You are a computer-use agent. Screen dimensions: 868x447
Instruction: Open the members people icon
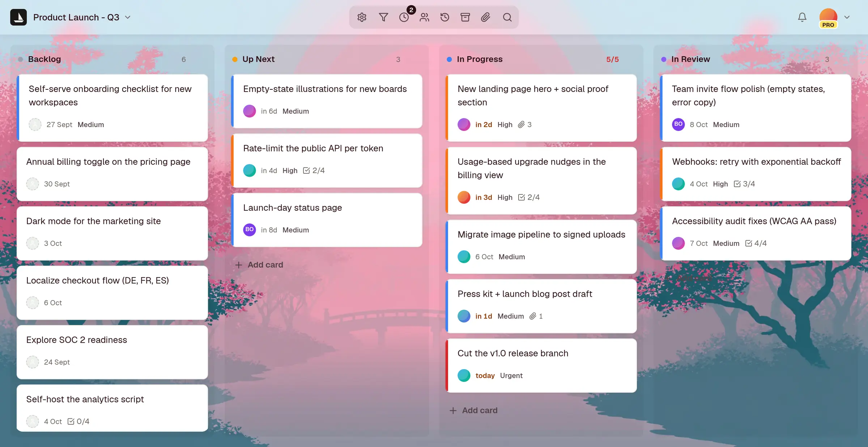(x=425, y=17)
